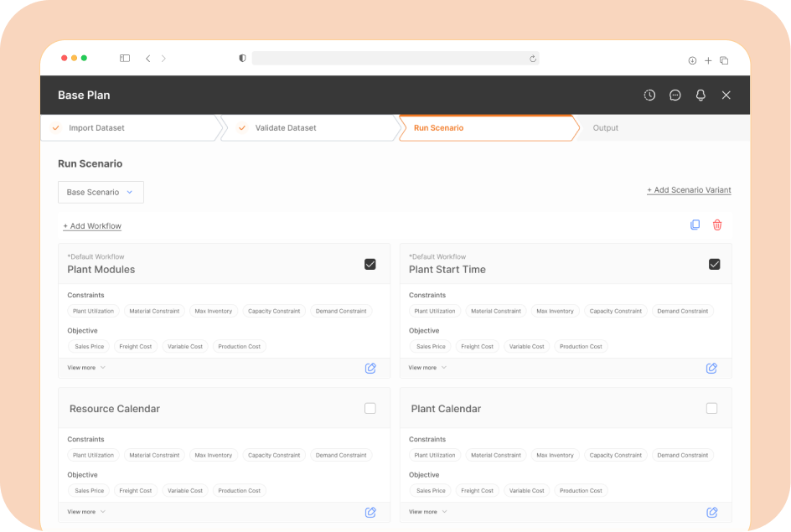791x532 pixels.
Task: Select Variable Cost objective in Plant Modules
Action: (185, 347)
